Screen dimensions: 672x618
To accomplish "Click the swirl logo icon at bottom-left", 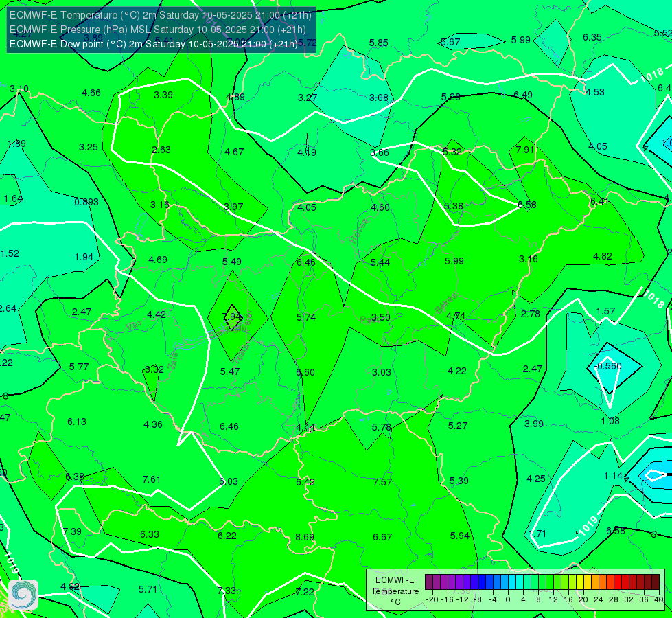I will [x=23, y=595].
